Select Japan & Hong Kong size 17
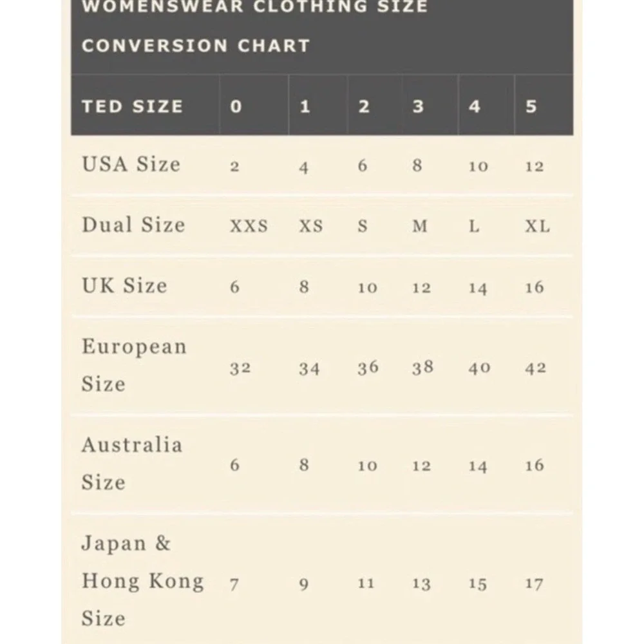 click(x=534, y=583)
